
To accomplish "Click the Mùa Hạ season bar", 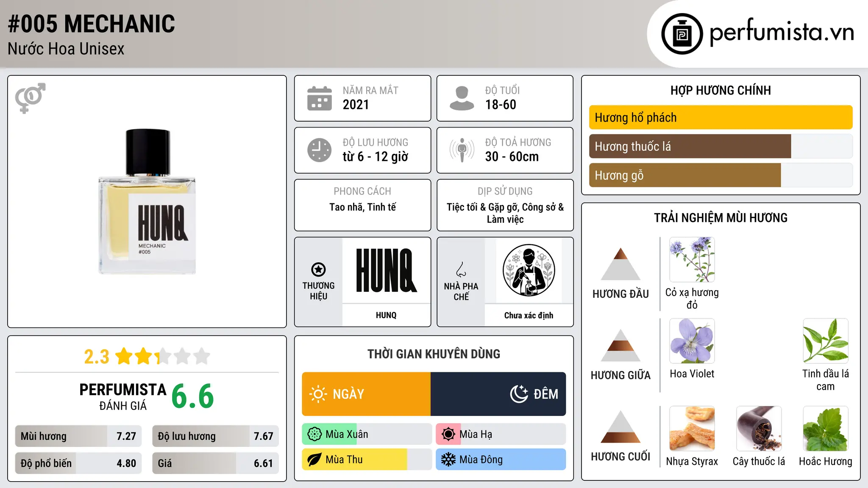I will pos(501,434).
